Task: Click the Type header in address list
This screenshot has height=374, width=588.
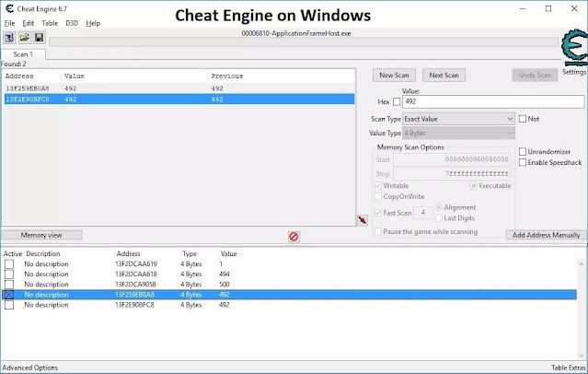Action: pyautogui.click(x=190, y=254)
